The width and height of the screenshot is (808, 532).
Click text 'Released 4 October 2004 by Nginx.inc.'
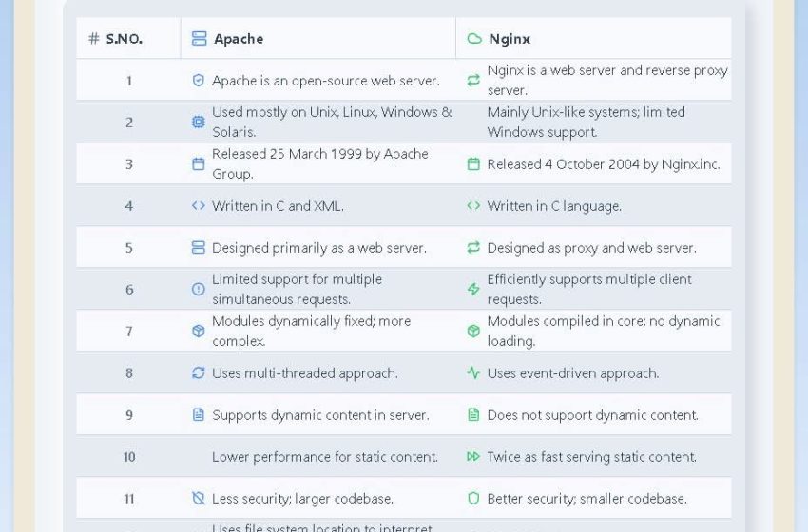(604, 164)
